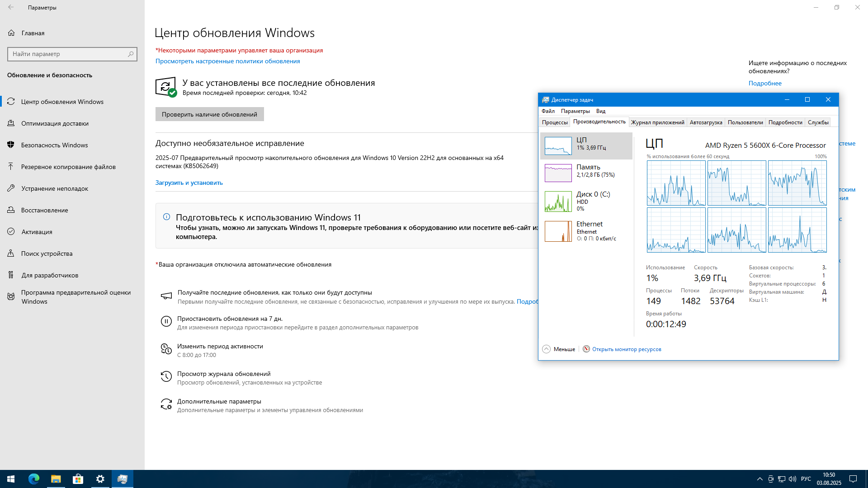Select Память graph thumbnail
Image resolution: width=868 pixels, height=488 pixels.
[x=558, y=173]
